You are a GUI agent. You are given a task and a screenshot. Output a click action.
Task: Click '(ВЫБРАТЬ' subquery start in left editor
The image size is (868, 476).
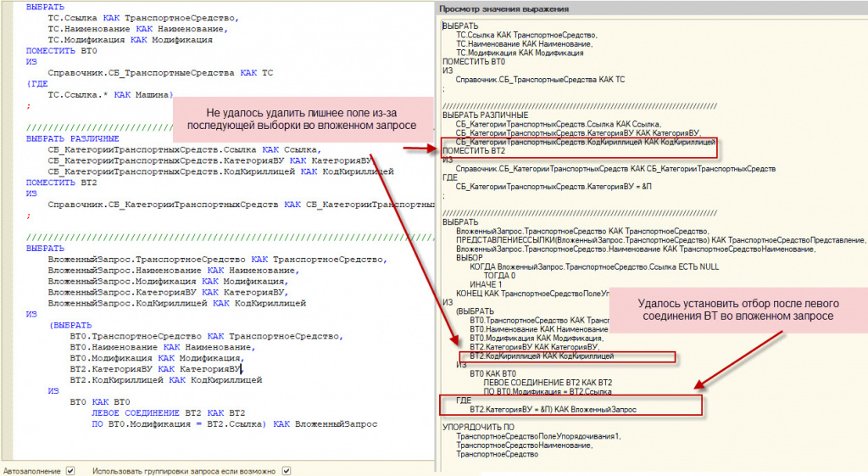click(71, 325)
